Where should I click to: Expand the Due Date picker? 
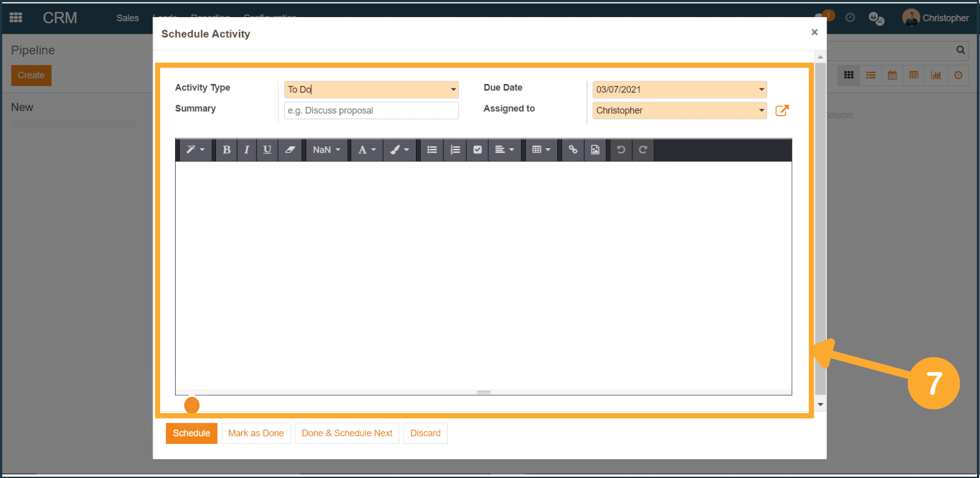point(761,90)
